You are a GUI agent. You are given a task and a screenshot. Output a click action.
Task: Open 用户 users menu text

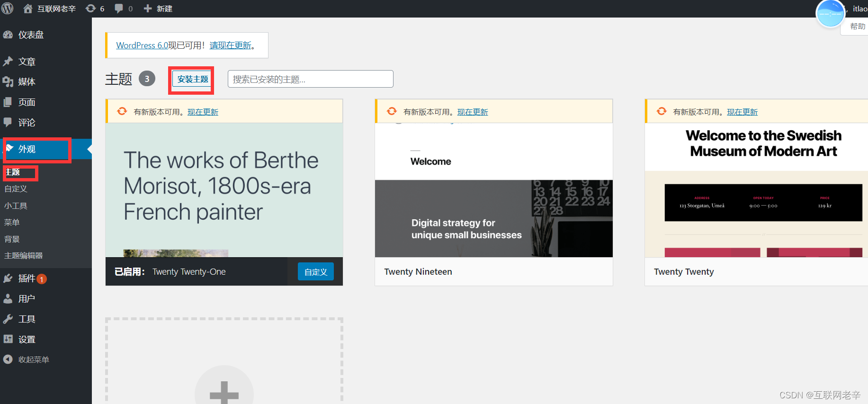point(27,299)
